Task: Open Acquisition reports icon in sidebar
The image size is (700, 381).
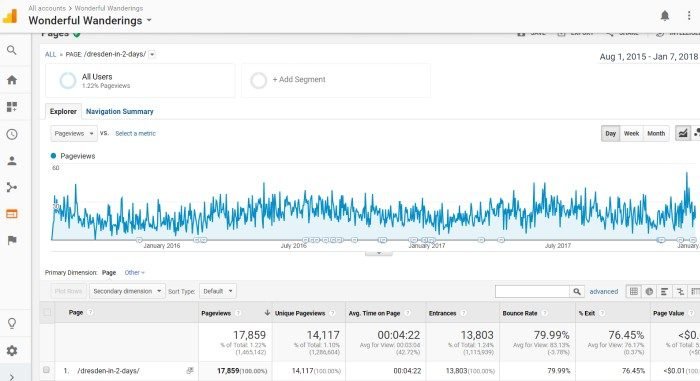Action: [12, 188]
